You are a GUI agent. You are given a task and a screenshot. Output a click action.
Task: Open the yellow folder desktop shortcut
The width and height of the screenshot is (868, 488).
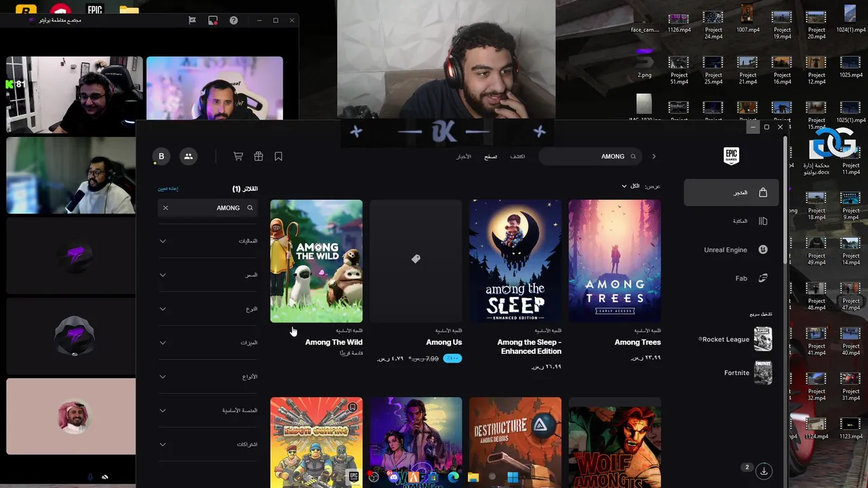[x=129, y=9]
